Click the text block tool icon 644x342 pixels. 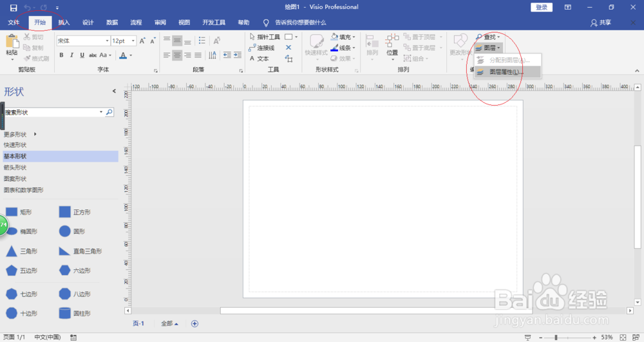[x=289, y=59]
